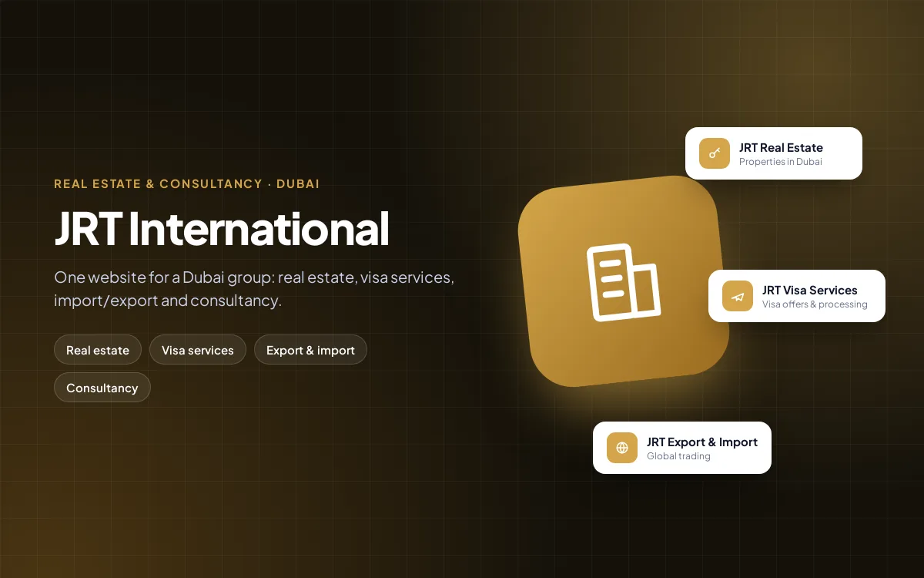Click the 'One website for a Dubai group' description
Image resolution: width=924 pixels, height=578 pixels.
(254, 288)
